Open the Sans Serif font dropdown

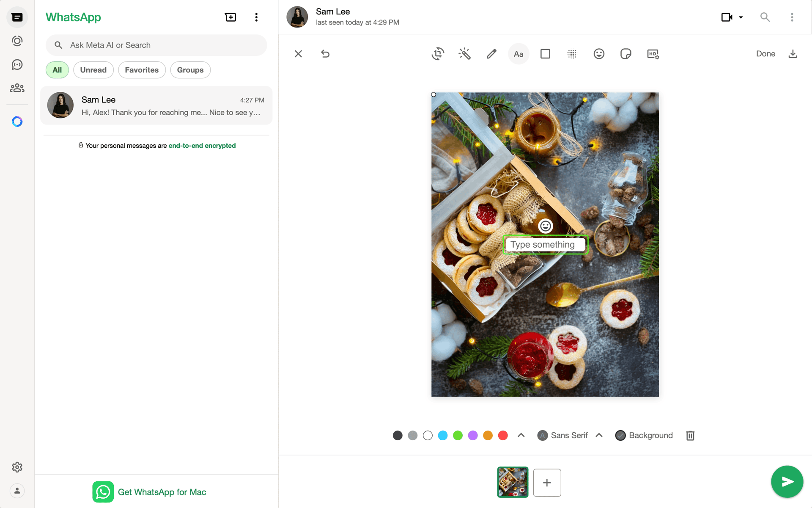point(570,435)
